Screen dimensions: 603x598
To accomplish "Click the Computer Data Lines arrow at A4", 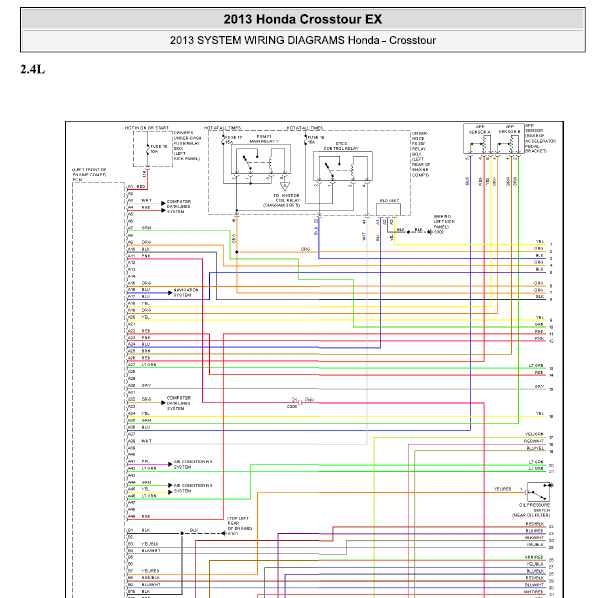I will [x=163, y=210].
